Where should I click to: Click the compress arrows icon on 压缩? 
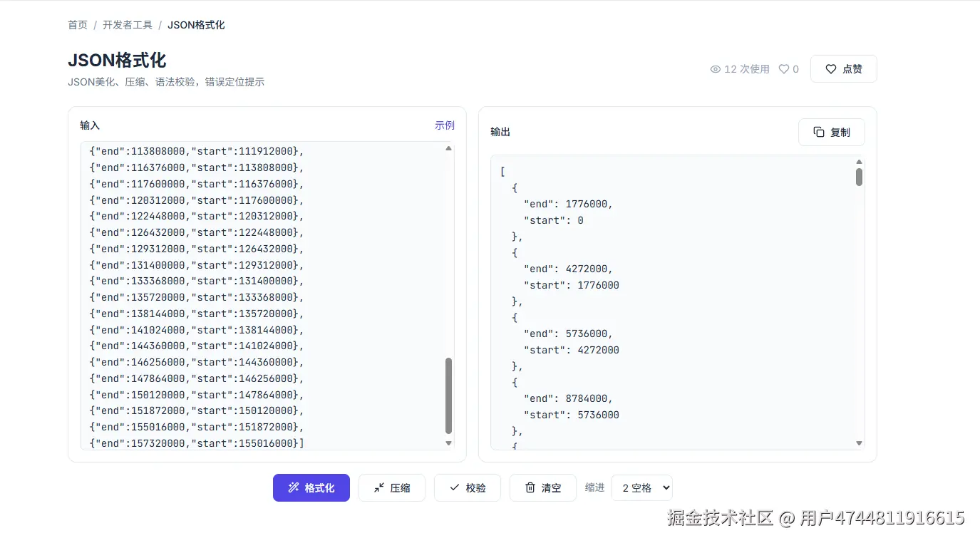click(x=378, y=488)
